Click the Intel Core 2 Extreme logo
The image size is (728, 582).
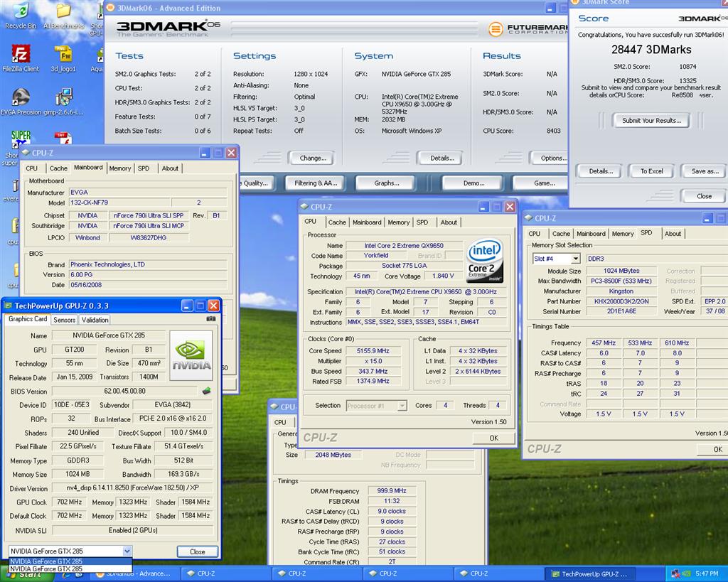click(x=485, y=261)
